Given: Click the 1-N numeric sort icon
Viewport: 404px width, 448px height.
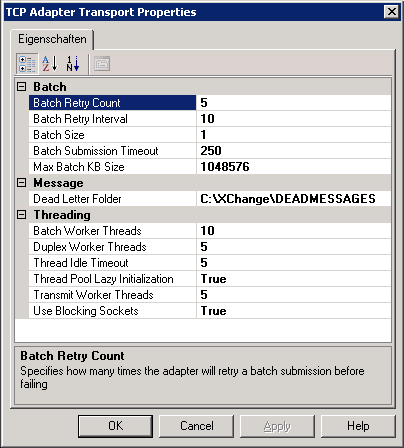Looking at the screenshot, I should [73, 64].
